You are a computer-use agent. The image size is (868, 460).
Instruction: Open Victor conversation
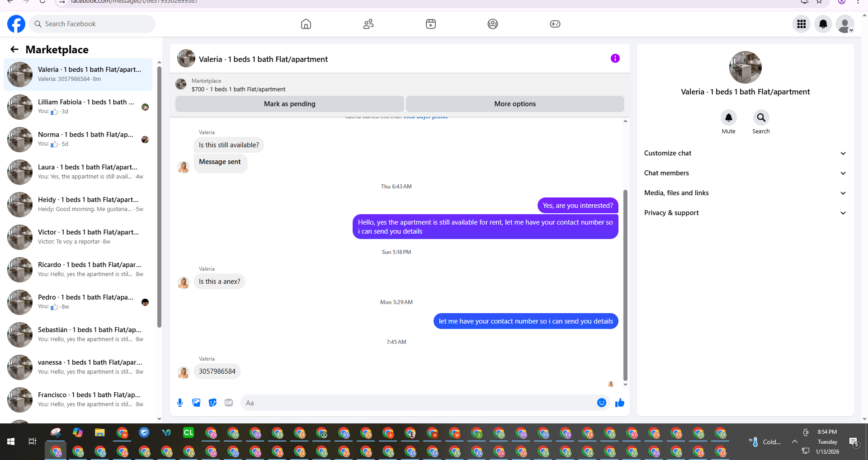click(78, 237)
